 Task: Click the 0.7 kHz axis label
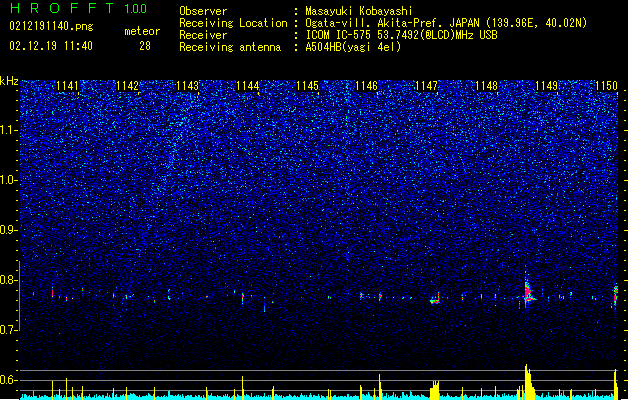point(9,330)
